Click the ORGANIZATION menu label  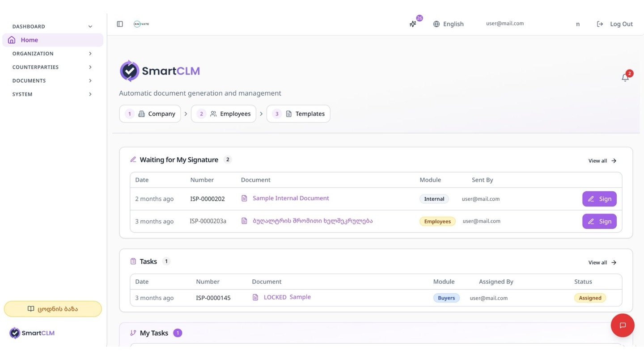tap(33, 54)
